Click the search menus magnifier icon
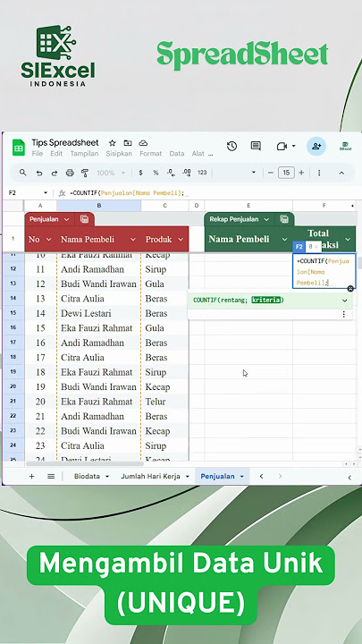The width and height of the screenshot is (362, 644). 23,173
